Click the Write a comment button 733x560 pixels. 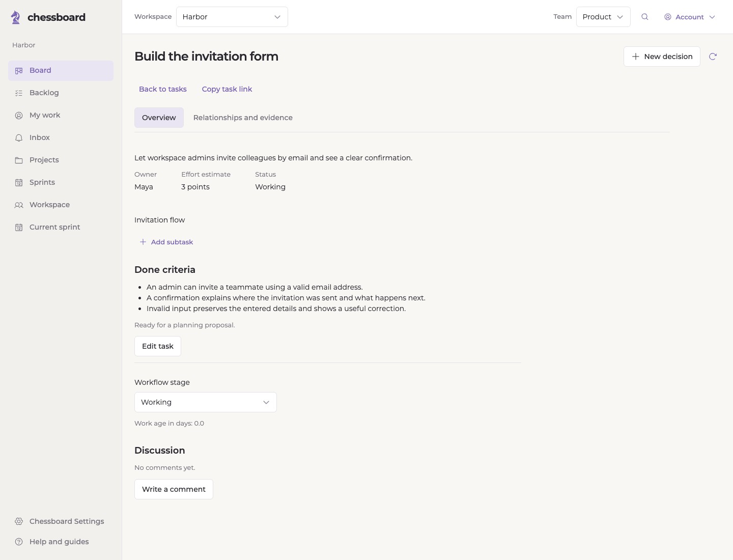[174, 489]
